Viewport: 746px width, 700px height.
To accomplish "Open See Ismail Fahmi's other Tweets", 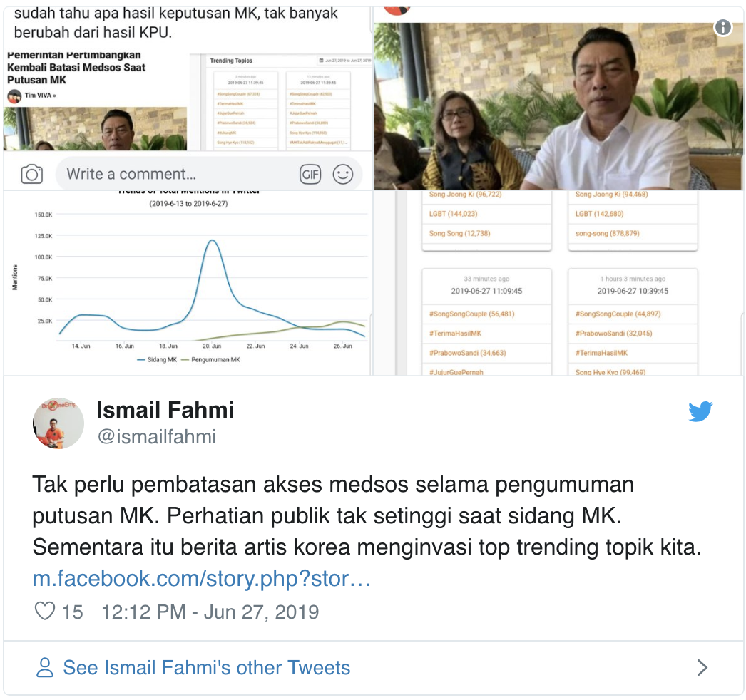I will [x=207, y=668].
